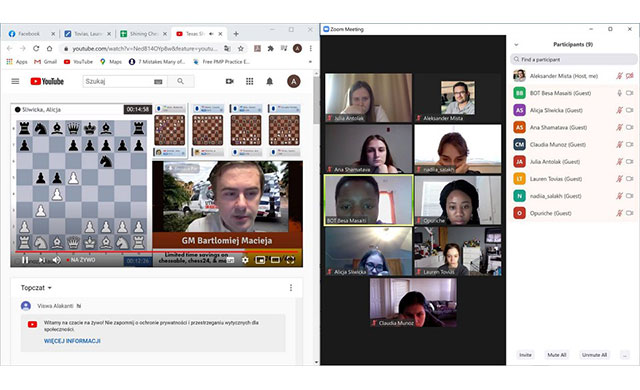Bookmark page with star icon
Viewport: 640px width, 390px height.
[241, 49]
